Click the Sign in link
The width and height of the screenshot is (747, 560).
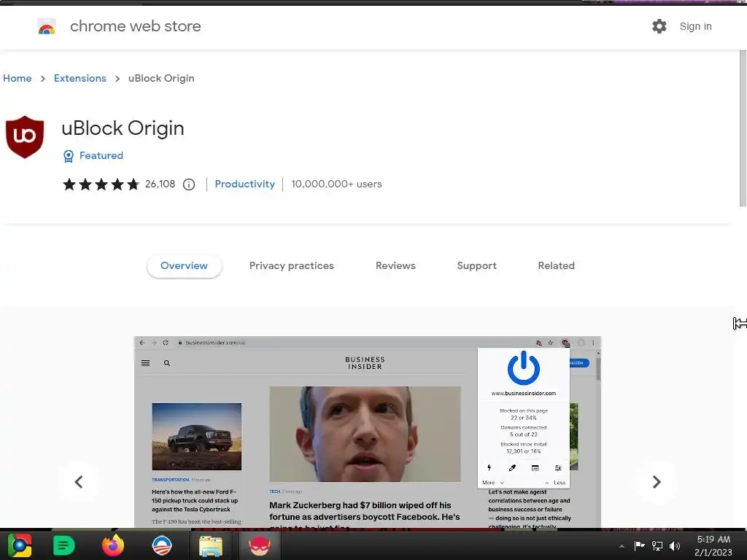[x=695, y=26]
